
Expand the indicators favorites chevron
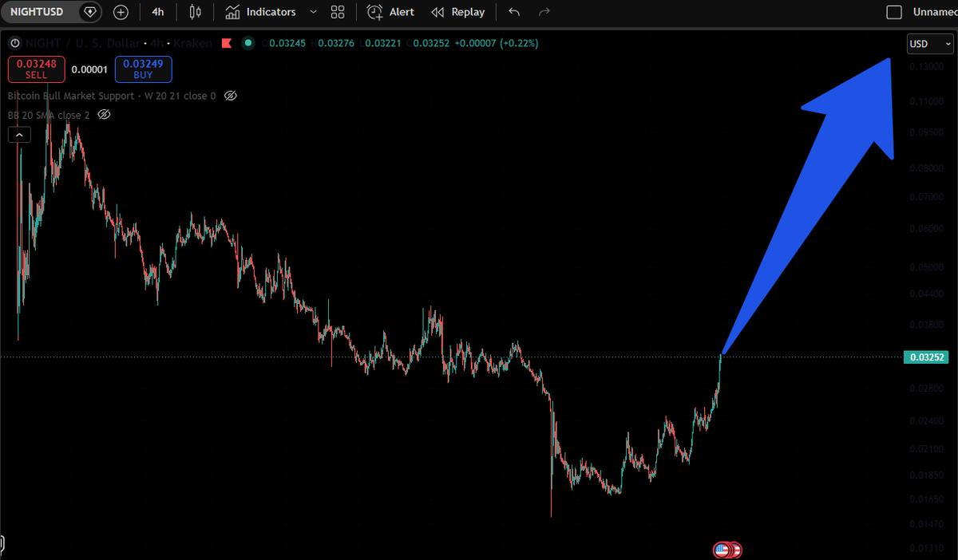(x=313, y=12)
